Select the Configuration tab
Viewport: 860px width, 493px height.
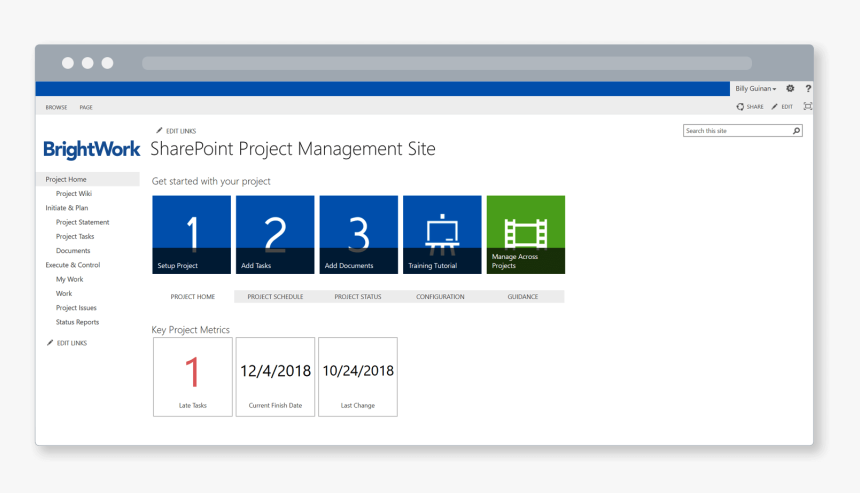pyautogui.click(x=440, y=297)
